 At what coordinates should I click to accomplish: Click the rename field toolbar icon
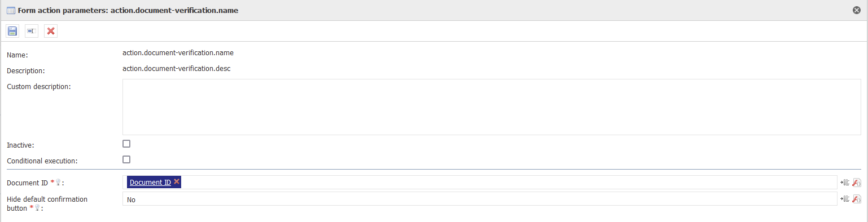pyautogui.click(x=32, y=31)
